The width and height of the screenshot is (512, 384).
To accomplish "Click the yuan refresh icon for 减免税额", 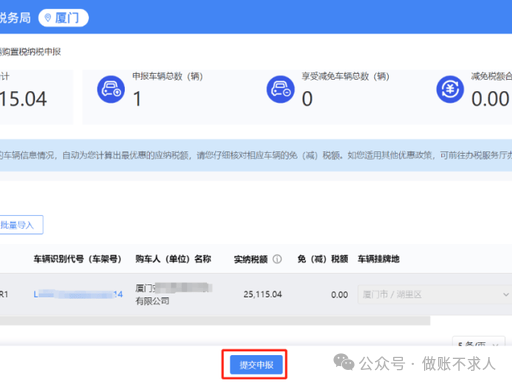I will pos(450,89).
